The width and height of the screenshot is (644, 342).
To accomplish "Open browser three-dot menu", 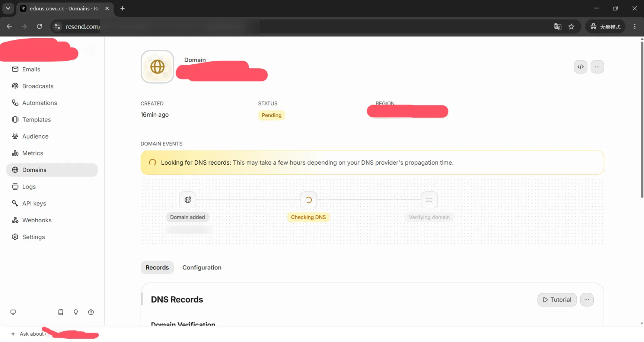I will 635,26.
